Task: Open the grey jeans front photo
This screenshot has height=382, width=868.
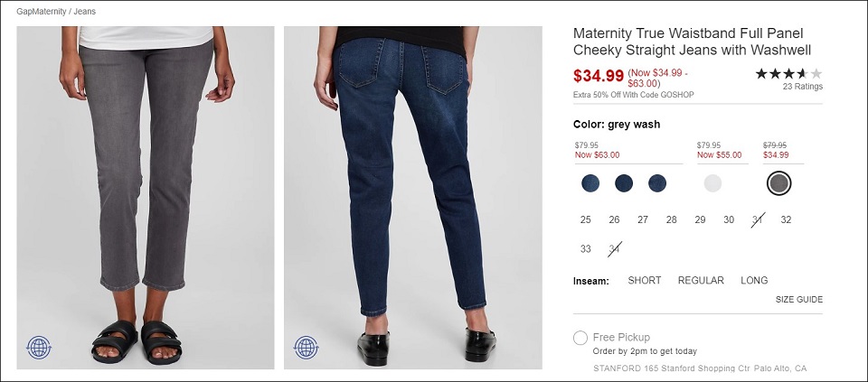Action: pyautogui.click(x=146, y=198)
